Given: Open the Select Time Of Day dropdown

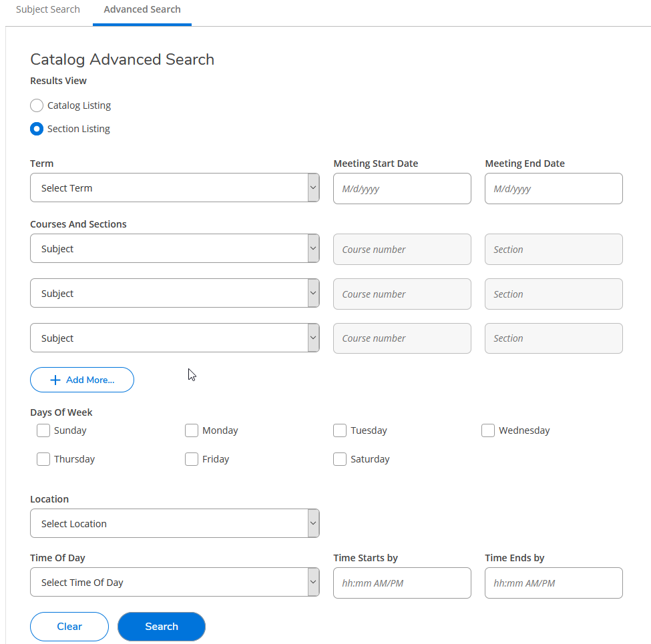Looking at the screenshot, I should click(175, 583).
